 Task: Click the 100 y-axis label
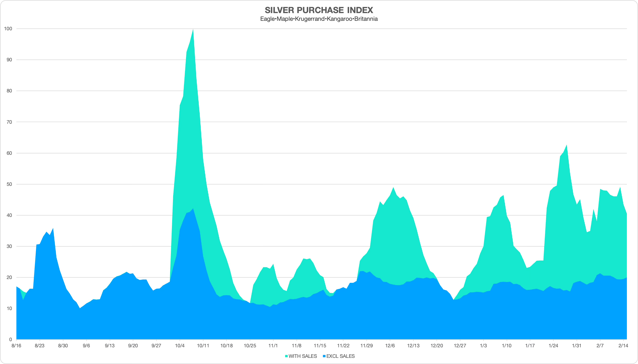(x=8, y=29)
